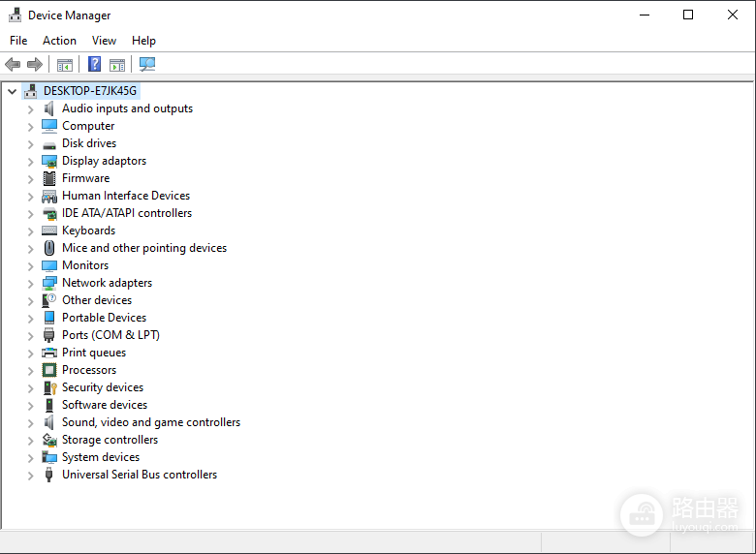Open the Action menu

59,41
